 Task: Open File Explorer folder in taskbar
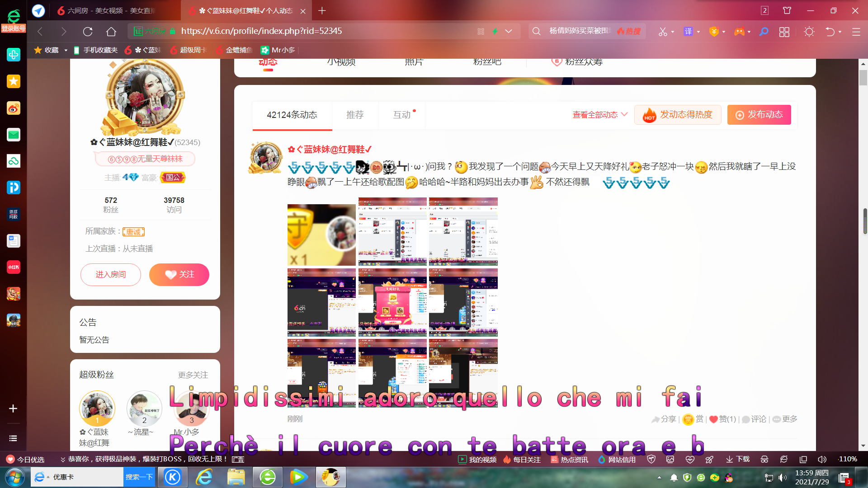pos(236,477)
